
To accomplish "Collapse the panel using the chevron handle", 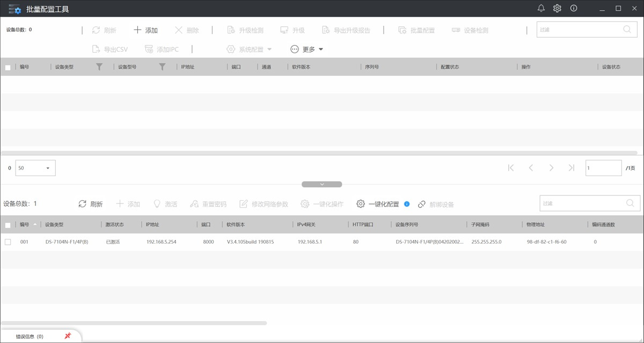I will pos(322,184).
